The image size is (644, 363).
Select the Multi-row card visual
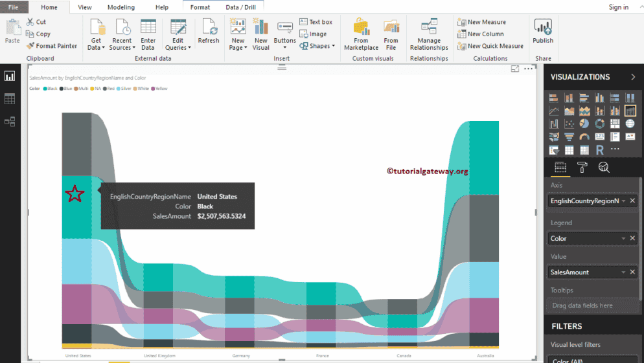point(614,137)
